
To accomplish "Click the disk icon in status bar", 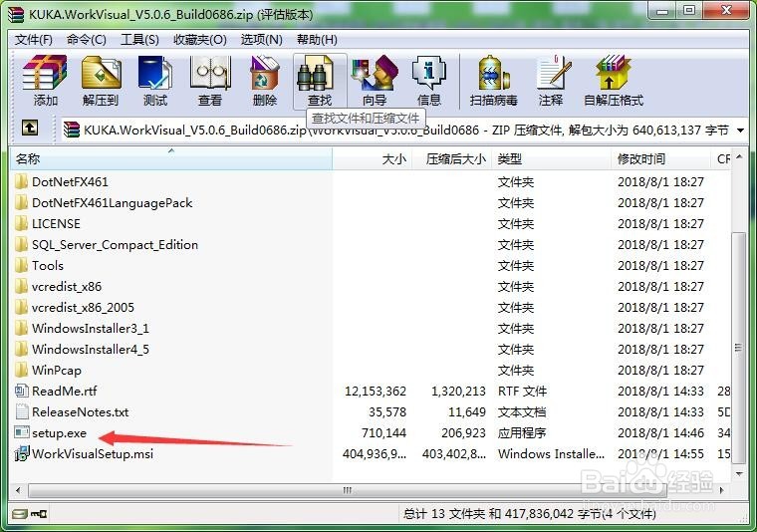I will click(x=20, y=514).
